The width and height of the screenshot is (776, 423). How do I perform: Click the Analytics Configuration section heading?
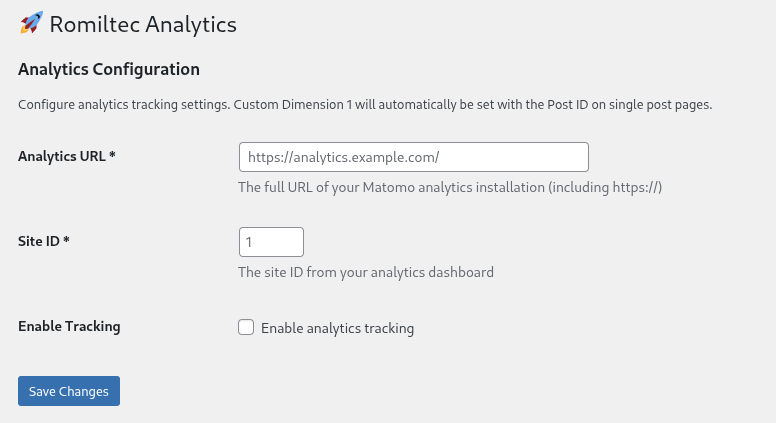(x=109, y=69)
